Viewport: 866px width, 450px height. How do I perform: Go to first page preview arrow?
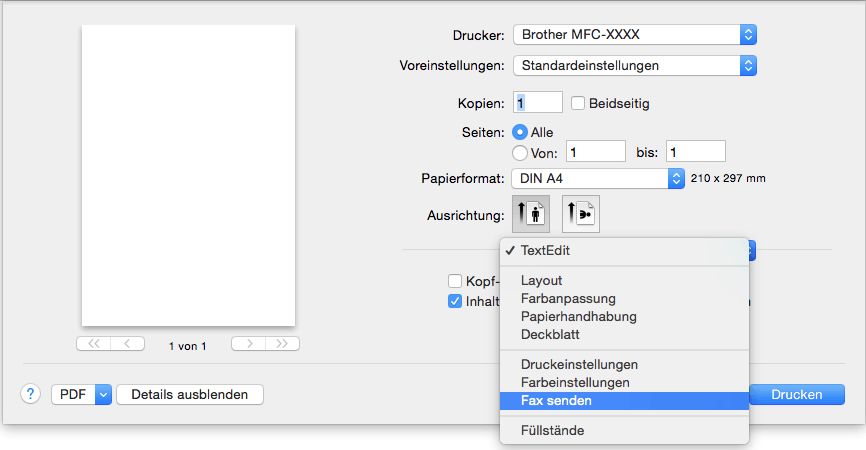point(94,343)
